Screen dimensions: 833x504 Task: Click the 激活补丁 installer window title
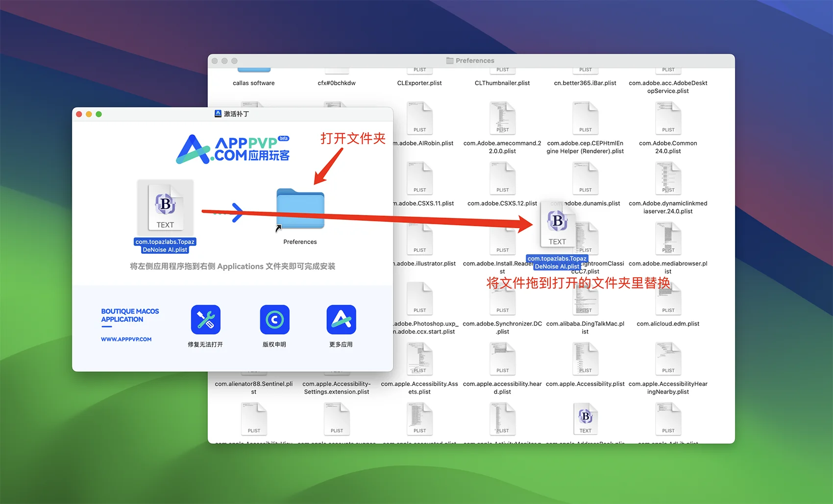point(236,114)
